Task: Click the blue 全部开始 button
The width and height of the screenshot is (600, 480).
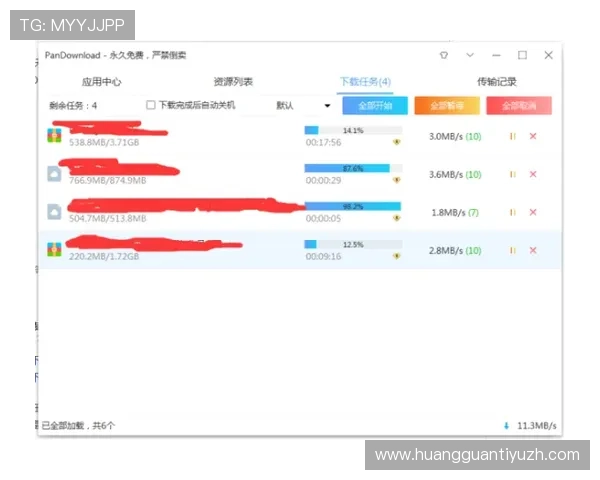Action: pos(375,106)
